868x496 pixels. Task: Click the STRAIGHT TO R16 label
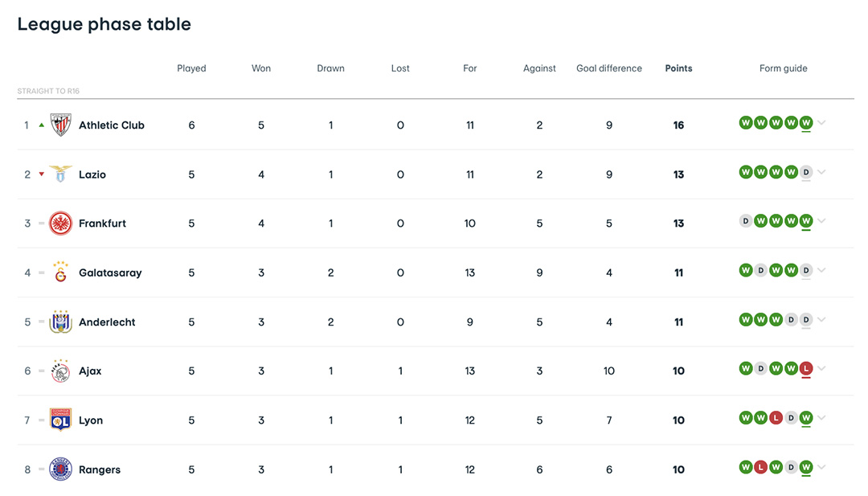point(48,91)
